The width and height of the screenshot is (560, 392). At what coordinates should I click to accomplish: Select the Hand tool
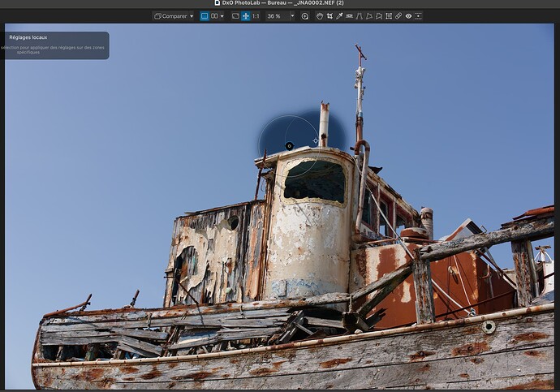(x=320, y=16)
